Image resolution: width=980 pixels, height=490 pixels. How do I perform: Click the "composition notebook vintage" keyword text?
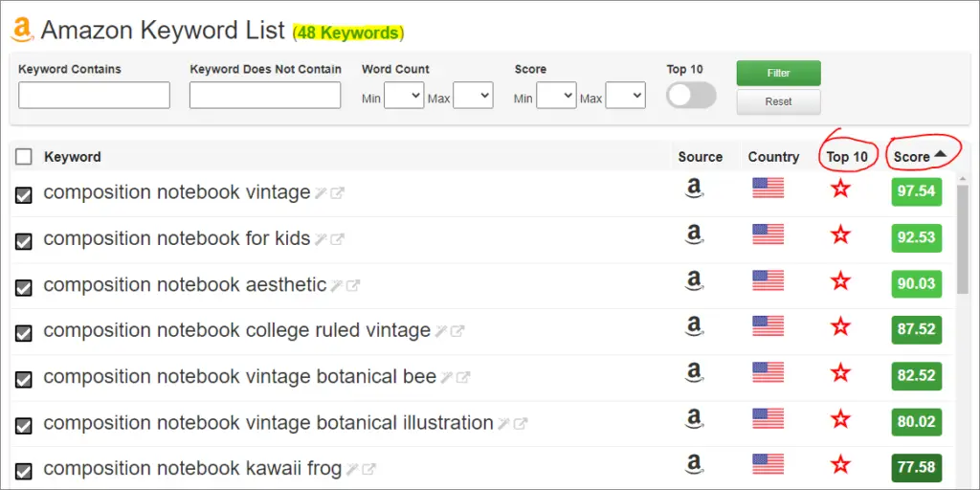tap(177, 191)
